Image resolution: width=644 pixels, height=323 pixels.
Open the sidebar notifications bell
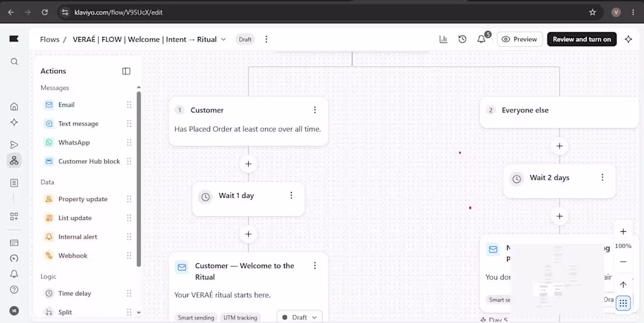coord(14,274)
